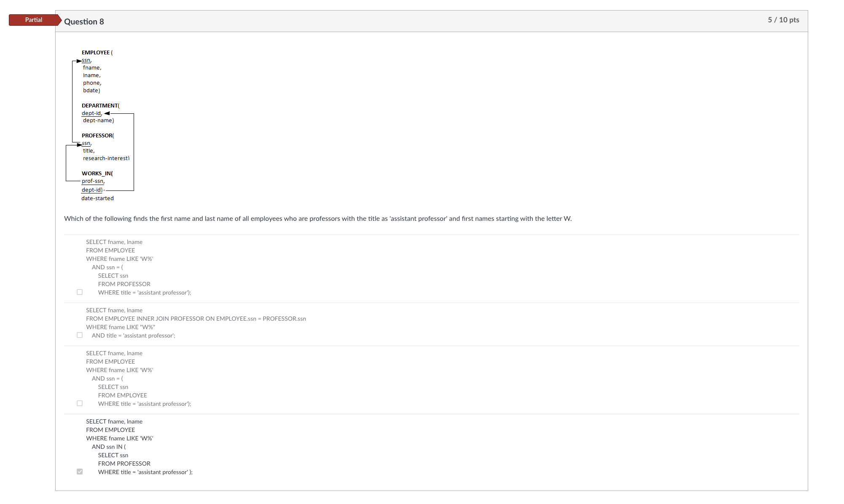Click the question prompt about assistant professor

coord(317,219)
